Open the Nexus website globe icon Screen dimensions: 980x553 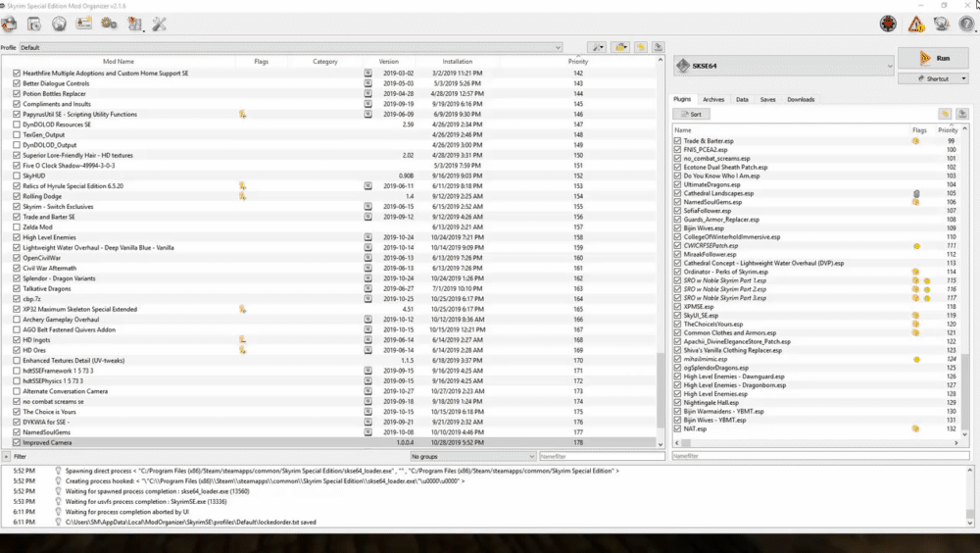click(x=59, y=25)
